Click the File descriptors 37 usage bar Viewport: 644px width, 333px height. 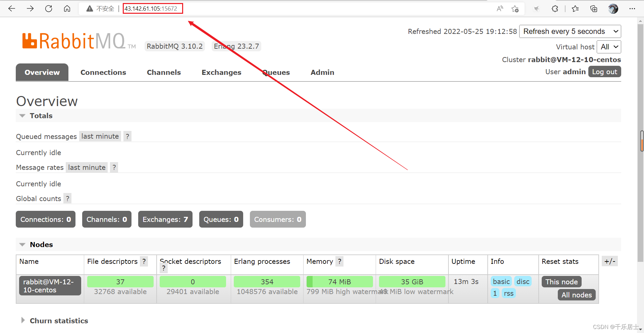[120, 282]
